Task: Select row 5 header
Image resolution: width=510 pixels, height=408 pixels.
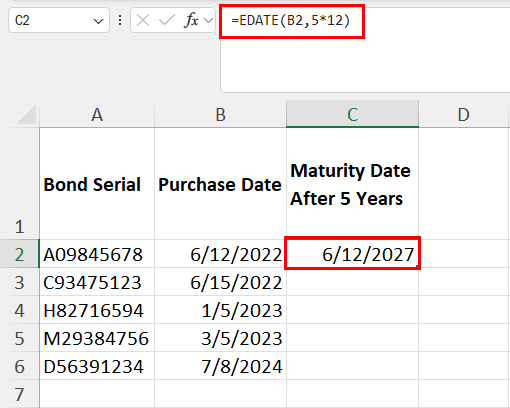Action: [19, 338]
